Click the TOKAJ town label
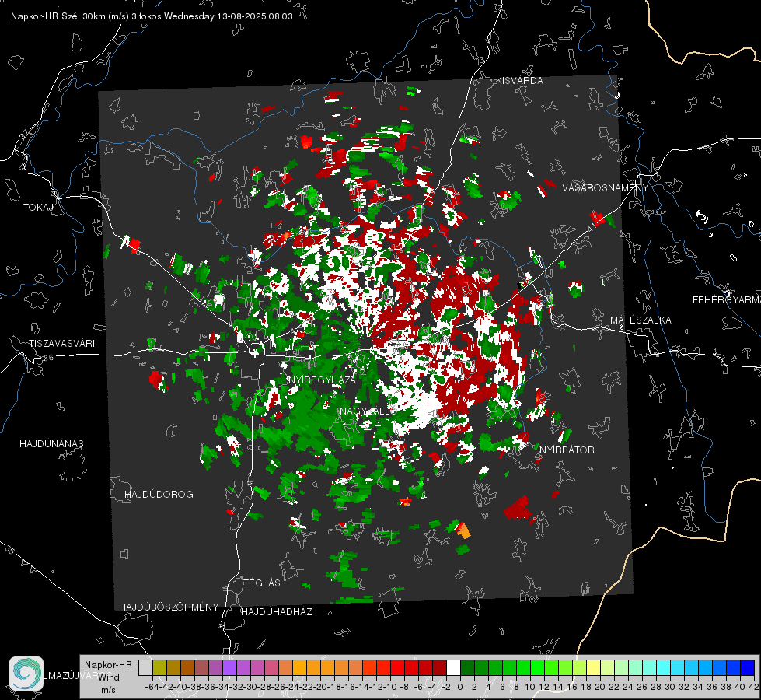The width and height of the screenshot is (761, 700). point(38,208)
